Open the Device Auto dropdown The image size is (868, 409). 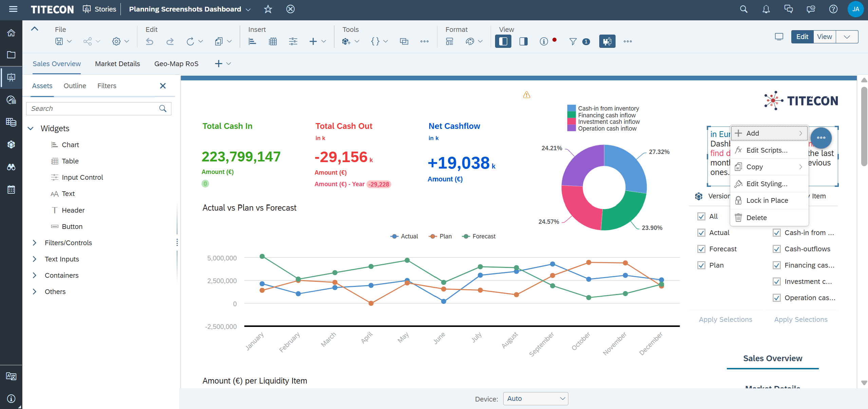pyautogui.click(x=535, y=398)
